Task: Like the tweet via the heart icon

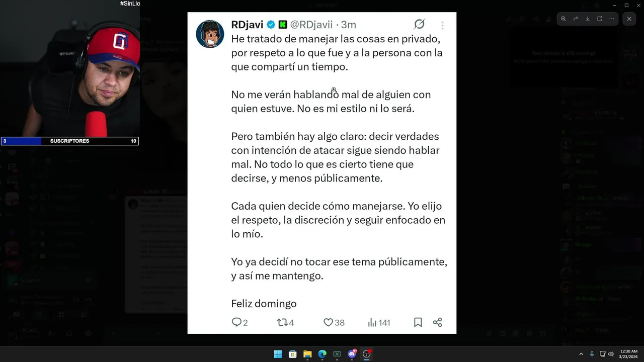Action: tap(328, 322)
